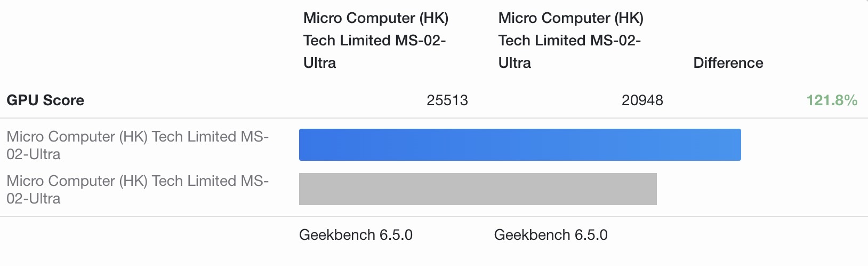Click the divider line under the GPU Score row

click(x=434, y=118)
